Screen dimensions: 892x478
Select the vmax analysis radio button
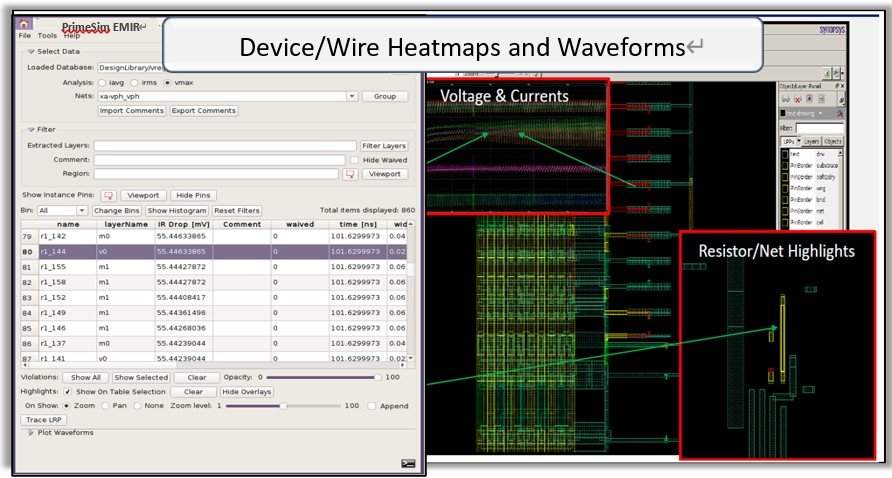pos(167,82)
